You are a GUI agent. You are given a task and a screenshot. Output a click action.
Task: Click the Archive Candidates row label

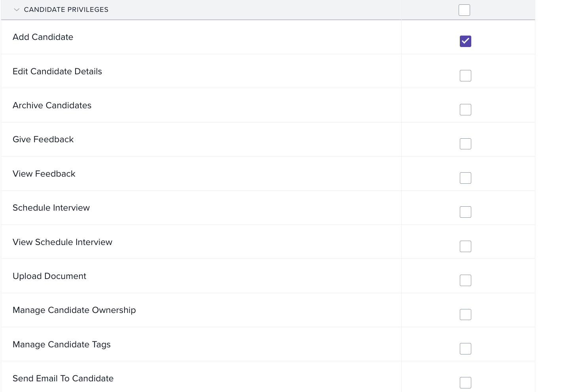52,106
